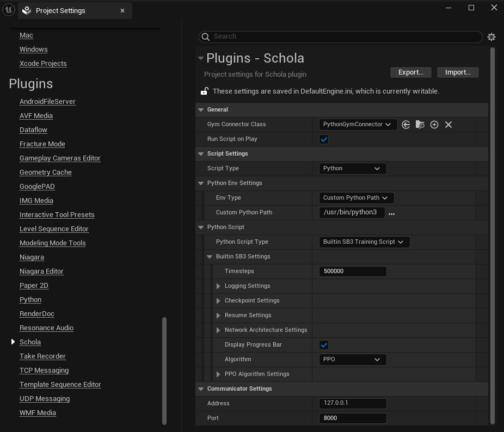Click the Import... button

(x=458, y=72)
